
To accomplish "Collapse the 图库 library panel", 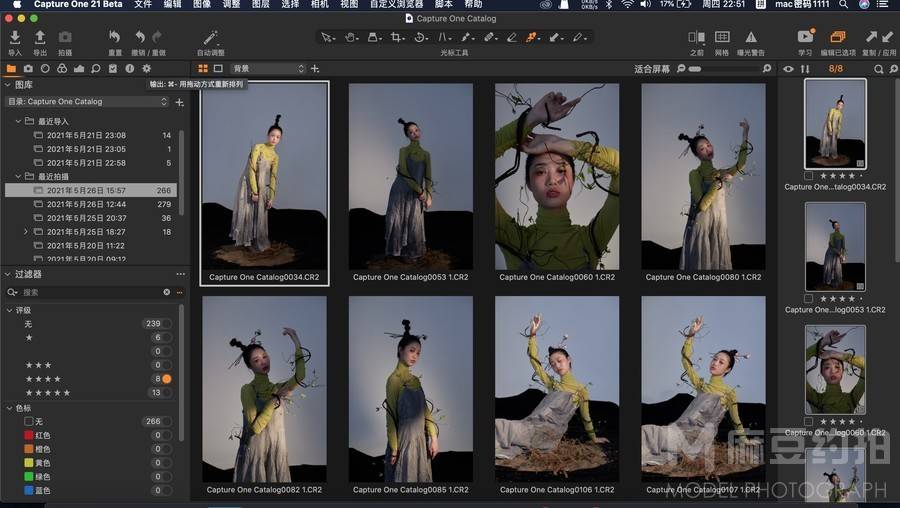I will [x=8, y=85].
